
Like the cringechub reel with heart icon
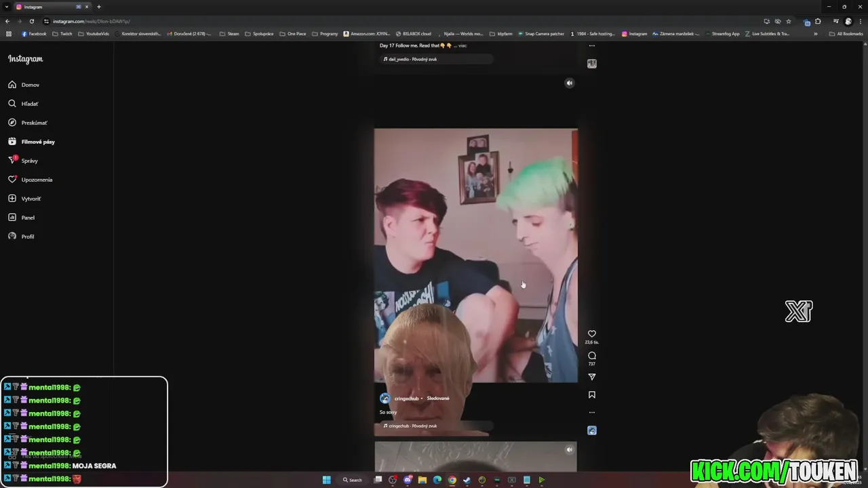pos(592,333)
